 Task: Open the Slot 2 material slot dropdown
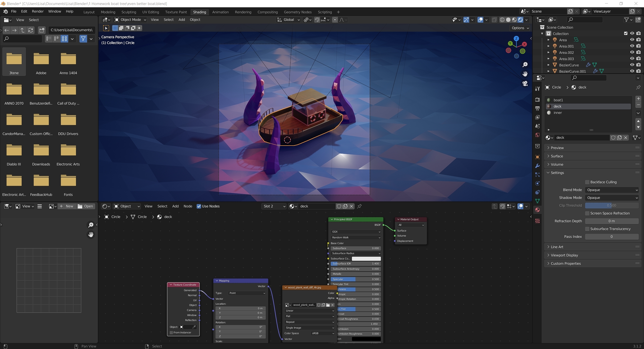pyautogui.click(x=274, y=206)
